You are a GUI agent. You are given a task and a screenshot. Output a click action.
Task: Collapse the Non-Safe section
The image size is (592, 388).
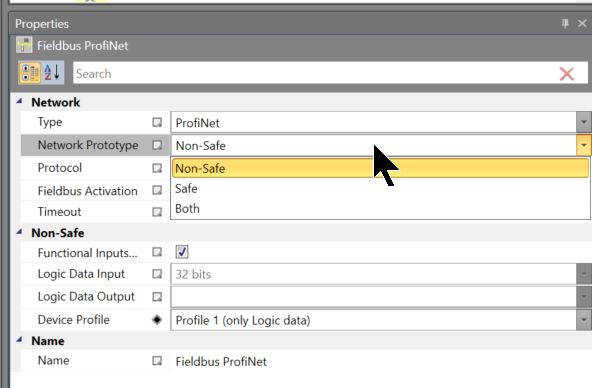click(x=19, y=232)
